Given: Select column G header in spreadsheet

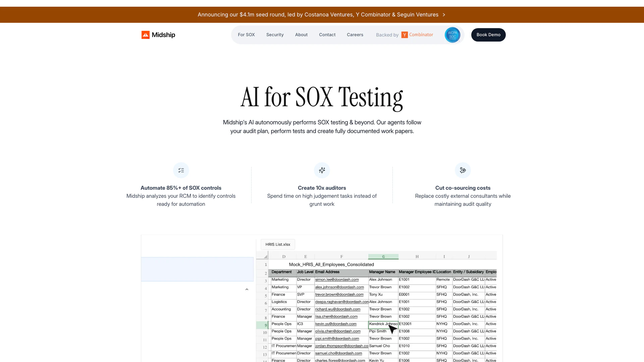Looking at the screenshot, I should click(383, 257).
